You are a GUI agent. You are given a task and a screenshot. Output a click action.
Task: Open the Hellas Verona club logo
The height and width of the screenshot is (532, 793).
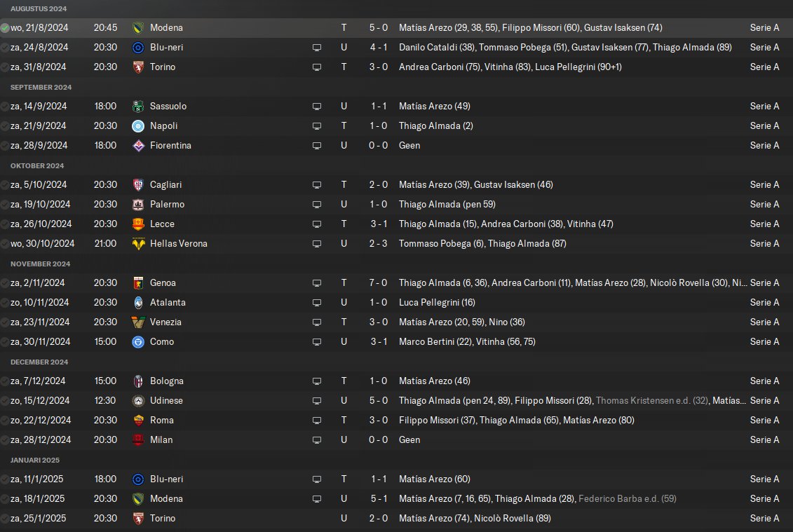click(x=138, y=244)
